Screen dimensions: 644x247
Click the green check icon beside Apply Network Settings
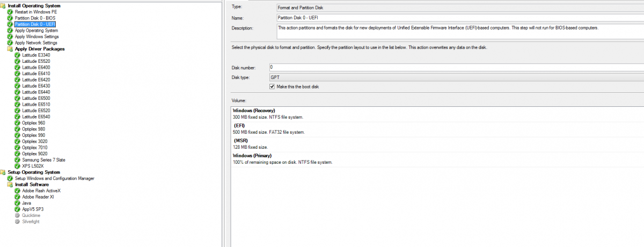tap(10, 43)
